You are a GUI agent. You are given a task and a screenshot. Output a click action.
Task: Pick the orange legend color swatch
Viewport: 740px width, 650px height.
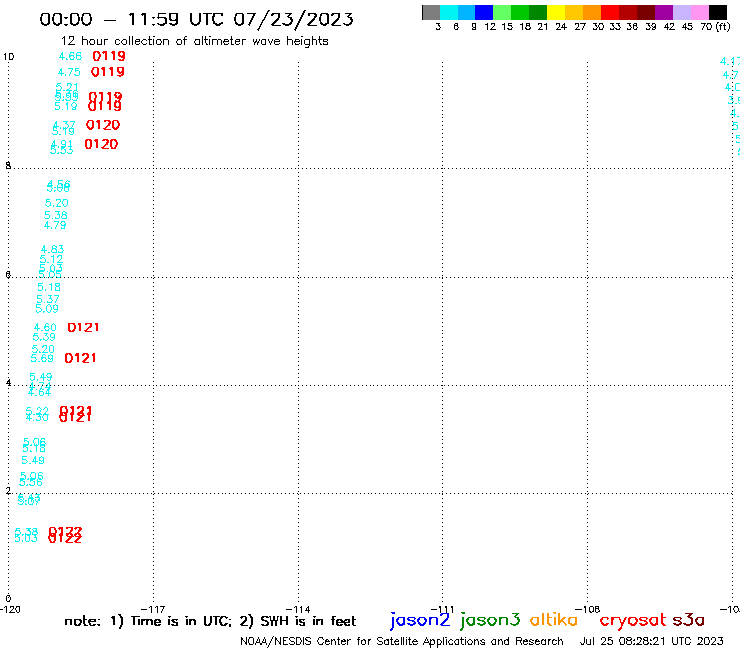tap(592, 12)
